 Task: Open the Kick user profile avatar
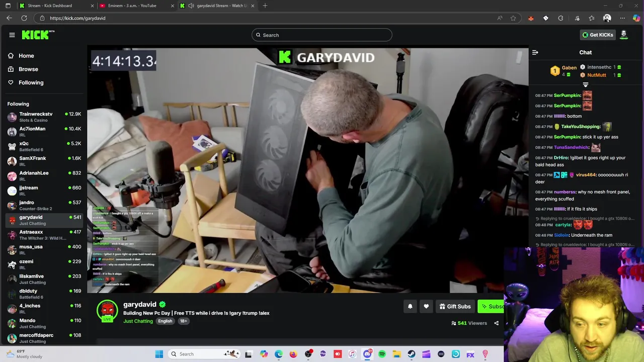[624, 35]
